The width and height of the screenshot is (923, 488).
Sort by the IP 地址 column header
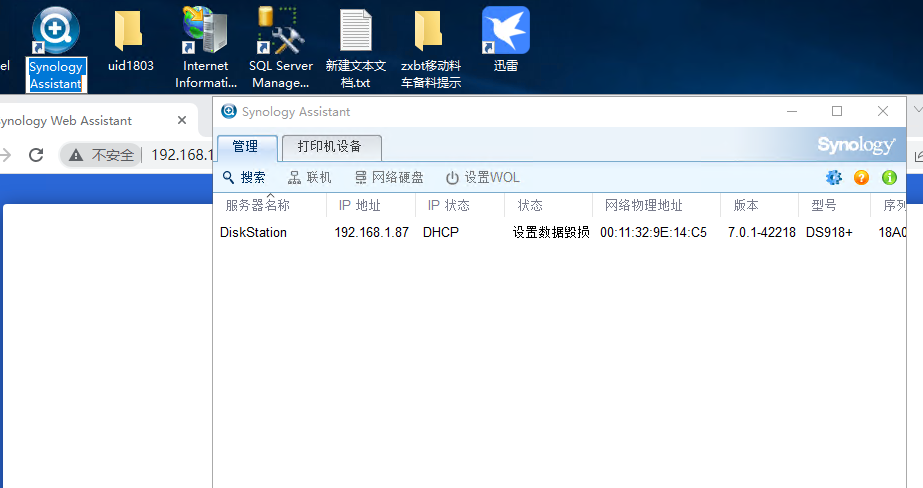click(360, 205)
